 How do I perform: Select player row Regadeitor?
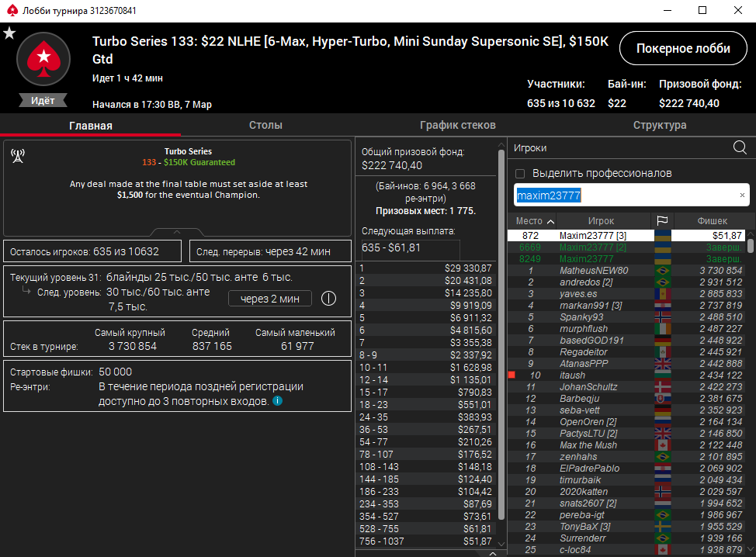point(627,351)
